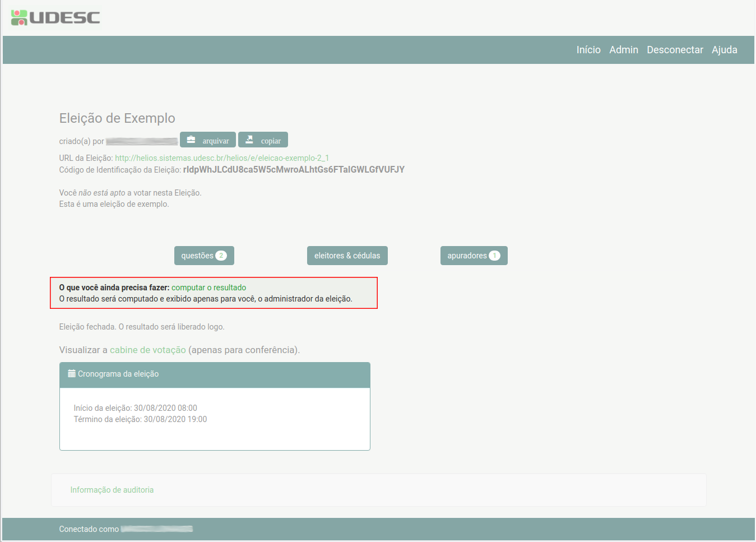
Task: Go to Início in the top navigation
Action: [588, 50]
